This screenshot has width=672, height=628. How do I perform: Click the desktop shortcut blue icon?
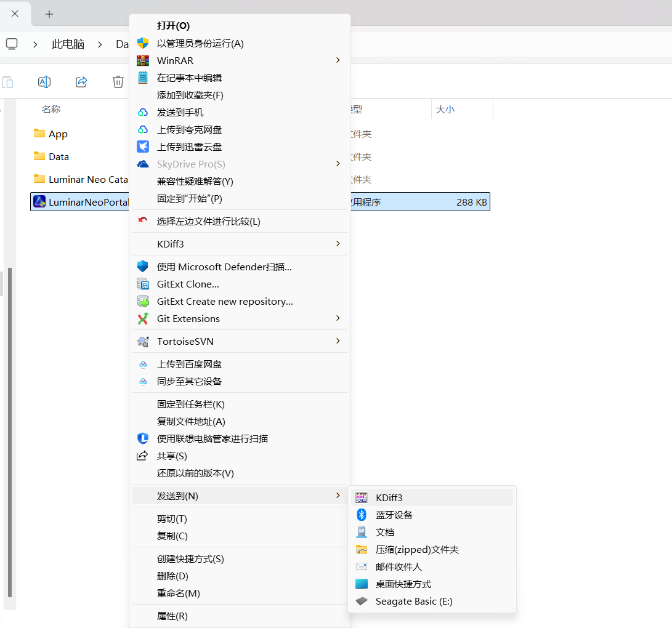(362, 584)
